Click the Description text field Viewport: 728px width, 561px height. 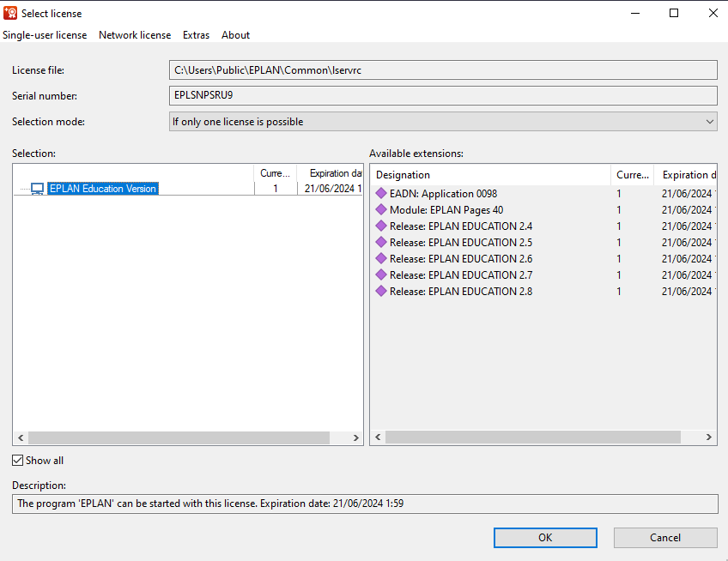365,504
